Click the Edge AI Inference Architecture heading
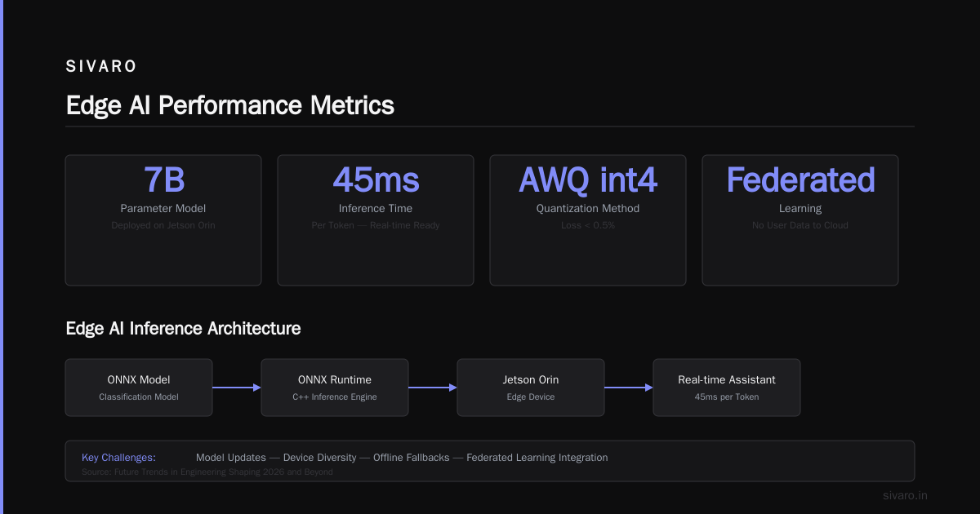This screenshot has height=514, width=980. click(183, 329)
